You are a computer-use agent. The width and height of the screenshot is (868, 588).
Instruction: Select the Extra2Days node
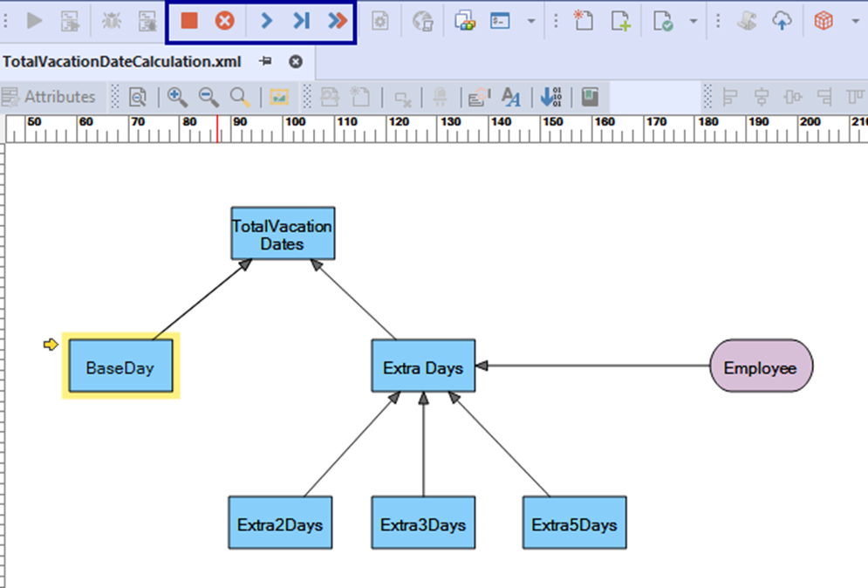(x=280, y=523)
